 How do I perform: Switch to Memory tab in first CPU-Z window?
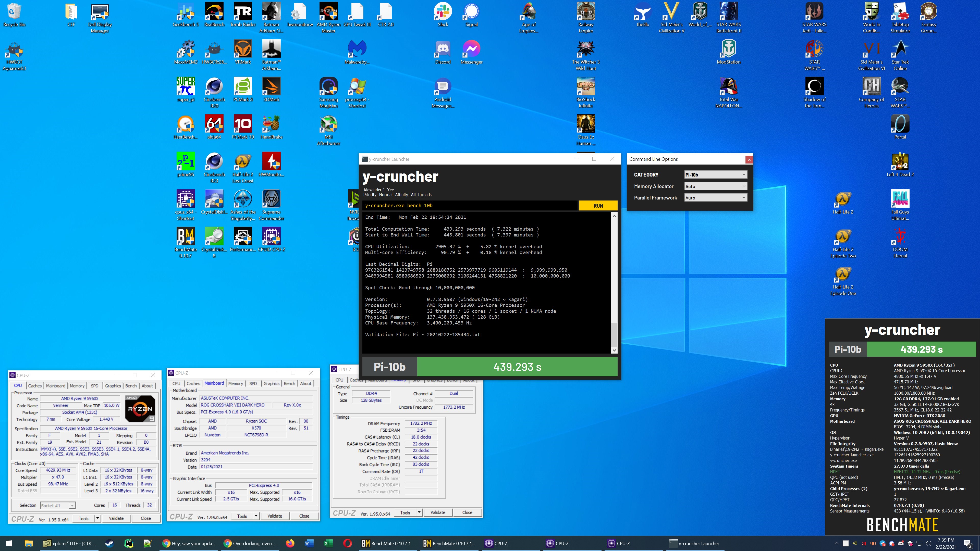point(77,386)
